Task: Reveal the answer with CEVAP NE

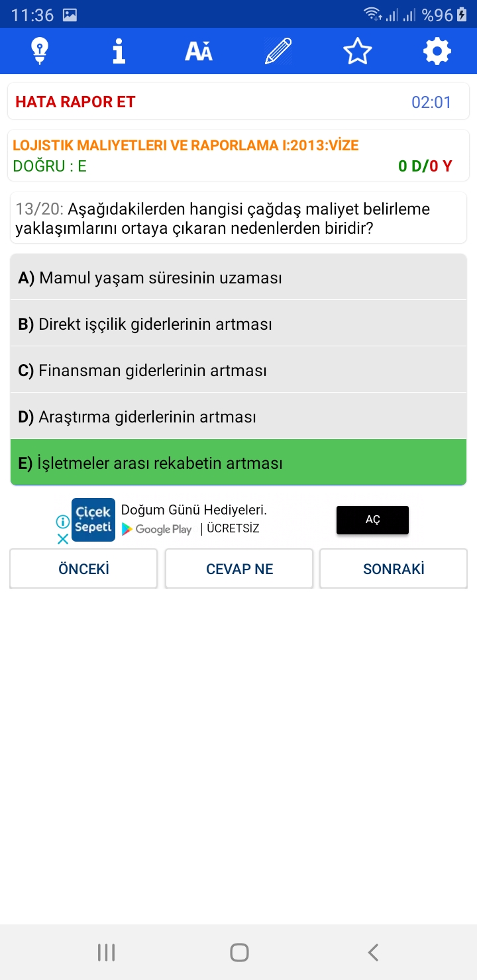Action: 239,569
